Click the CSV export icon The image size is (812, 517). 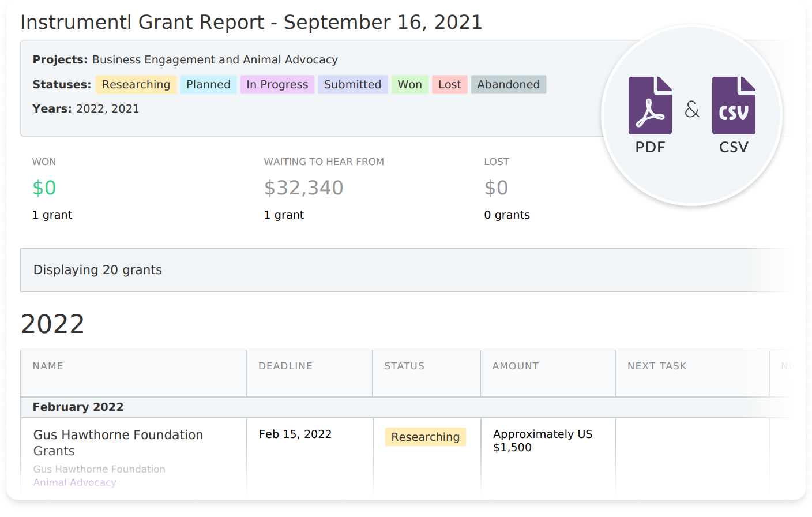click(734, 106)
